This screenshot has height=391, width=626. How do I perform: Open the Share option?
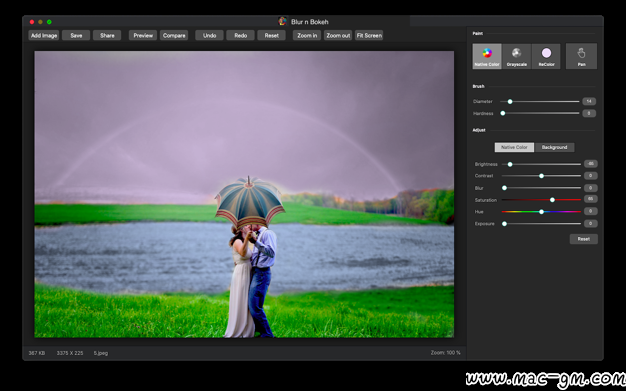tap(107, 36)
